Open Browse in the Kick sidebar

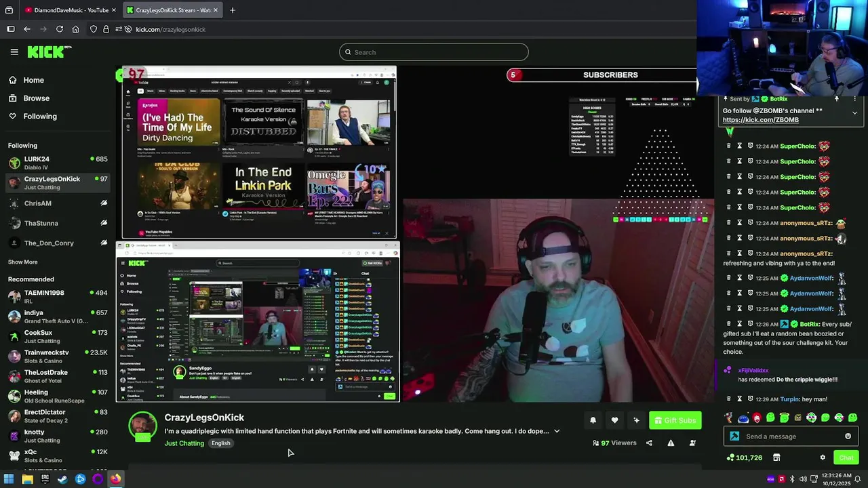click(28, 98)
